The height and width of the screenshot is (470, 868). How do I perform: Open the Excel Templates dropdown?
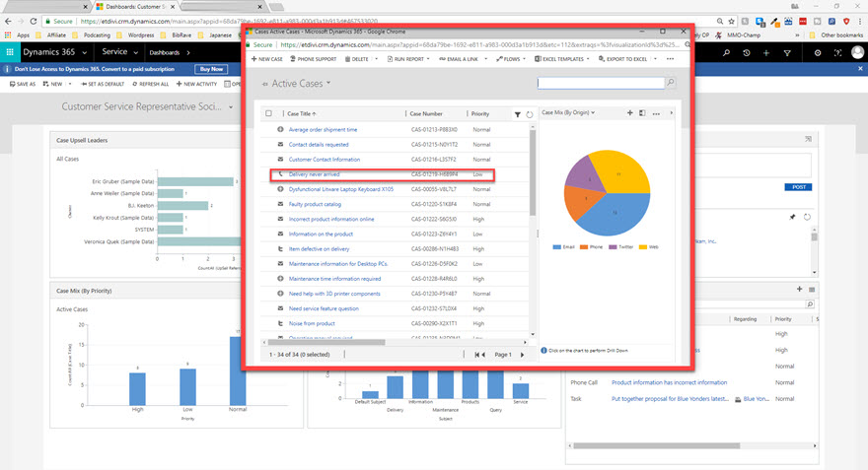coord(587,59)
